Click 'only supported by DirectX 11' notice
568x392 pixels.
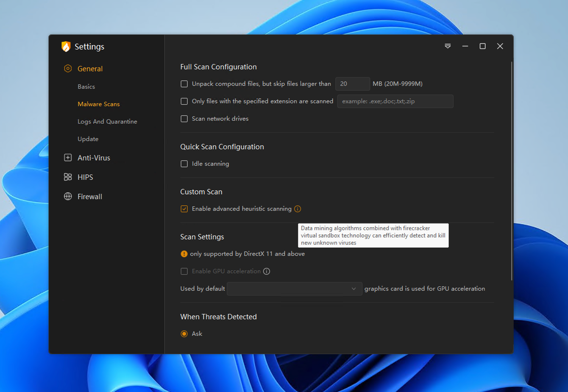coord(247,254)
